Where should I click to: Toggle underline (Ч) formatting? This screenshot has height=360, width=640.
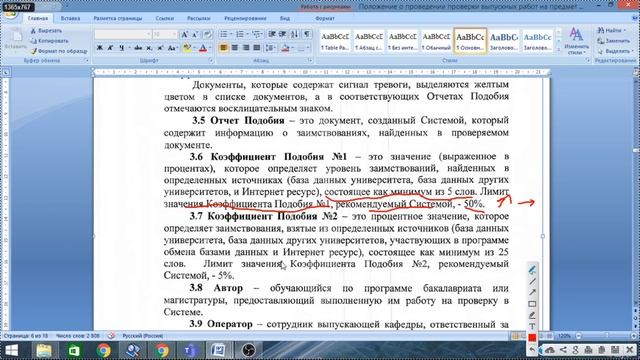122,48
